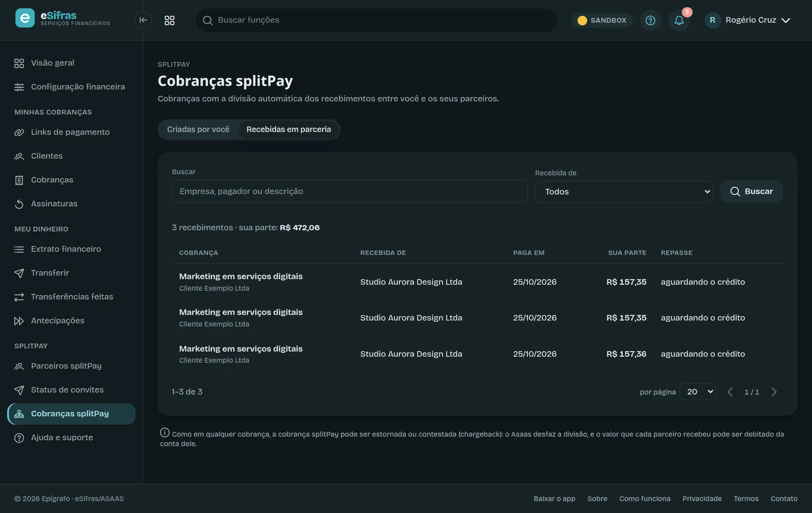Click the Parceiros splitPay people icon

click(x=19, y=366)
